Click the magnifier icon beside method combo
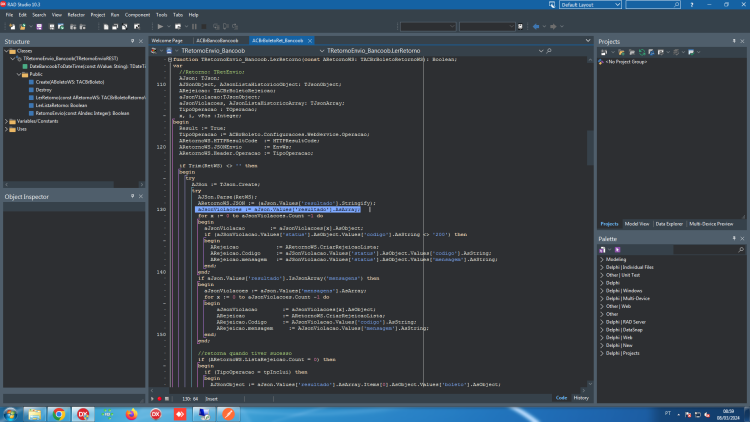 coord(549,51)
